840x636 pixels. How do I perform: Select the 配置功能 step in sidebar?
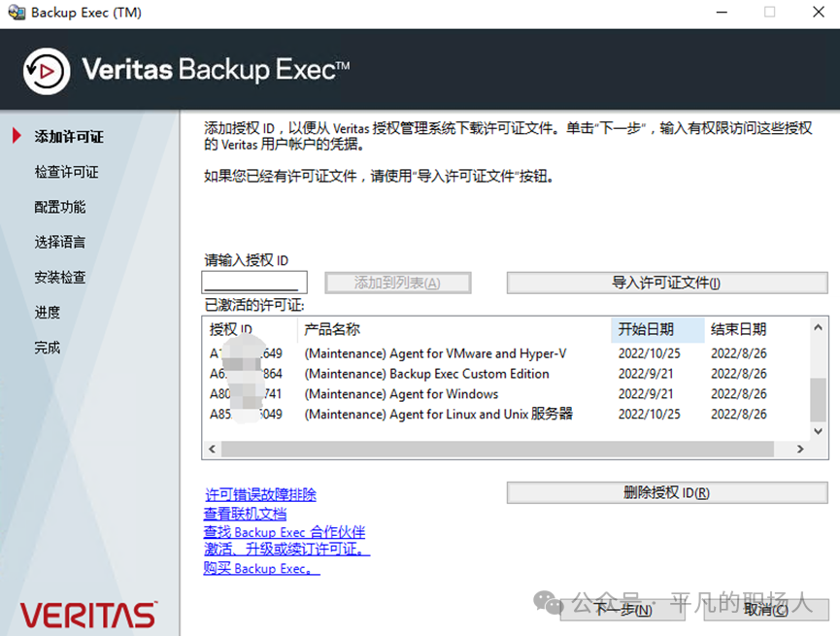tap(60, 207)
